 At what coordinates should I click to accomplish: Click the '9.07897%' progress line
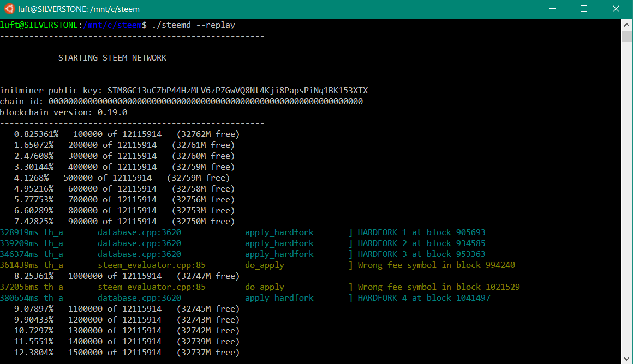[x=127, y=309]
